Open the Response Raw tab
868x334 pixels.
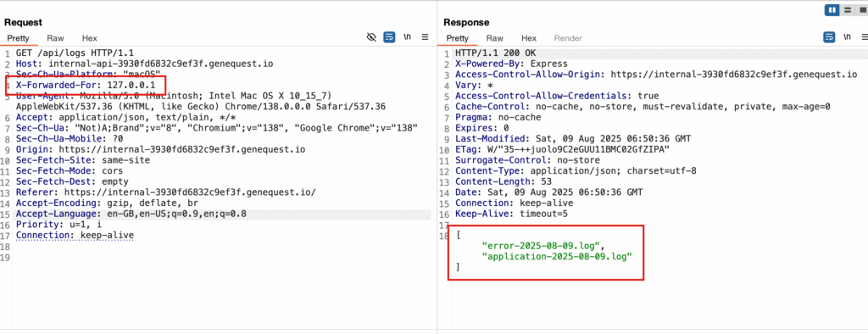click(495, 38)
